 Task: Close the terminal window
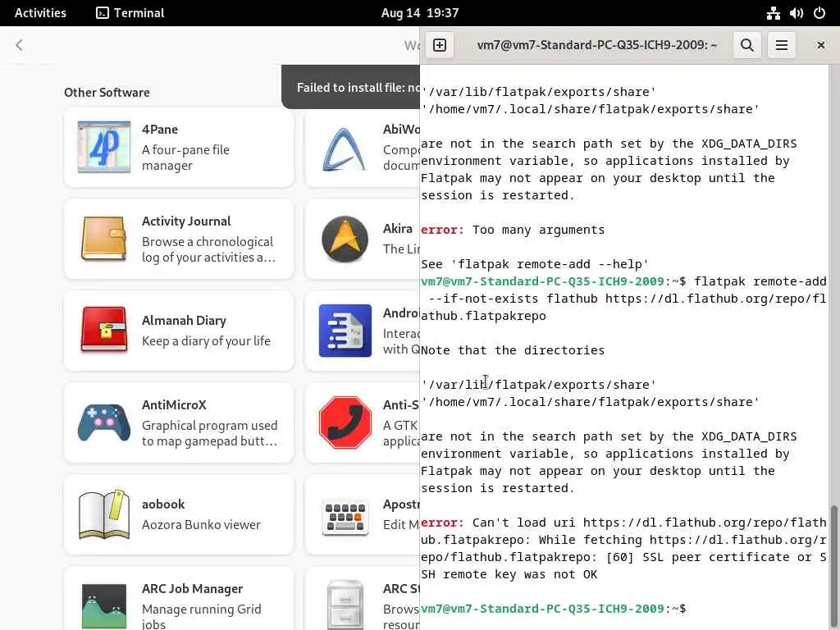coord(820,45)
